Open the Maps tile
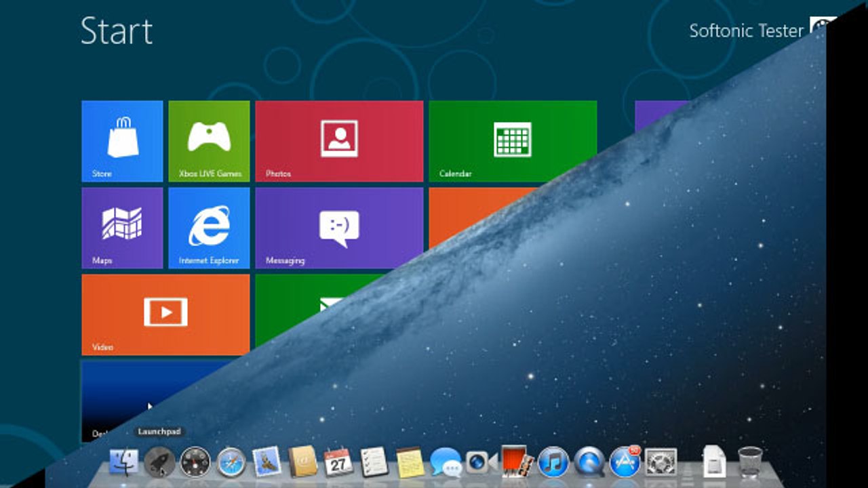868x488 pixels. pyautogui.click(x=122, y=228)
